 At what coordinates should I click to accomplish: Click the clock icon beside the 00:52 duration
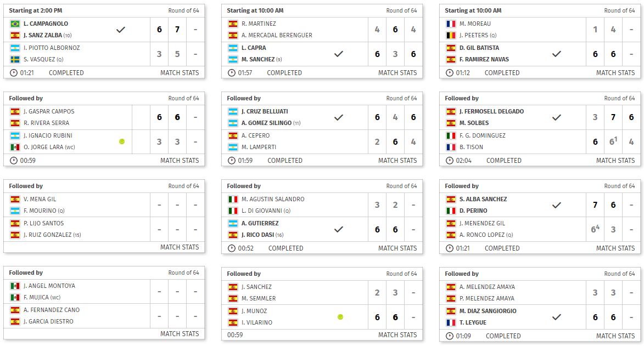pos(232,248)
